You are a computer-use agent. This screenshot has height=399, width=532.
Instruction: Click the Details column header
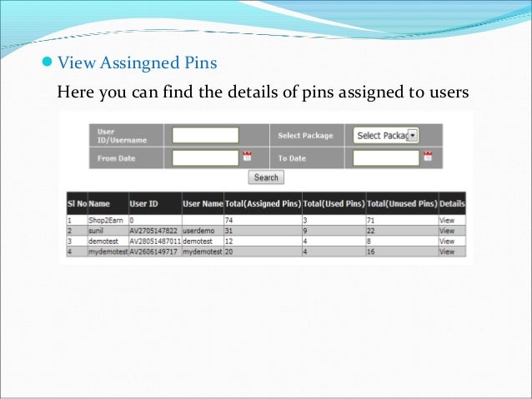pyautogui.click(x=452, y=203)
